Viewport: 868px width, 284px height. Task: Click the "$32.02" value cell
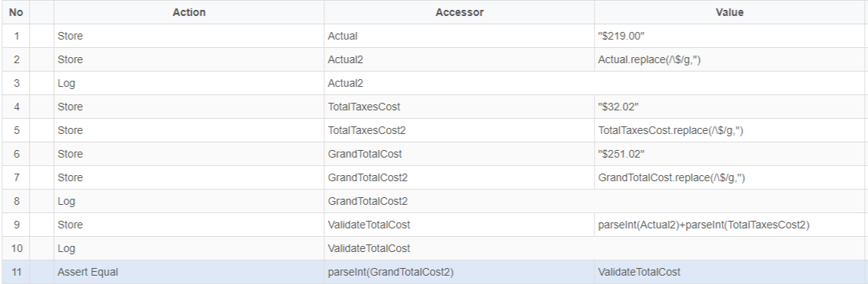coord(731,107)
